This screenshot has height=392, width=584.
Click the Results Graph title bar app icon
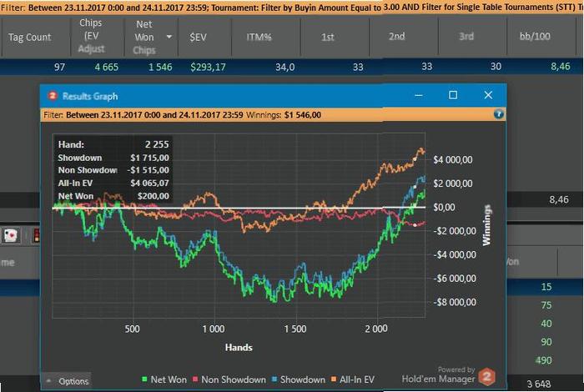(x=53, y=96)
